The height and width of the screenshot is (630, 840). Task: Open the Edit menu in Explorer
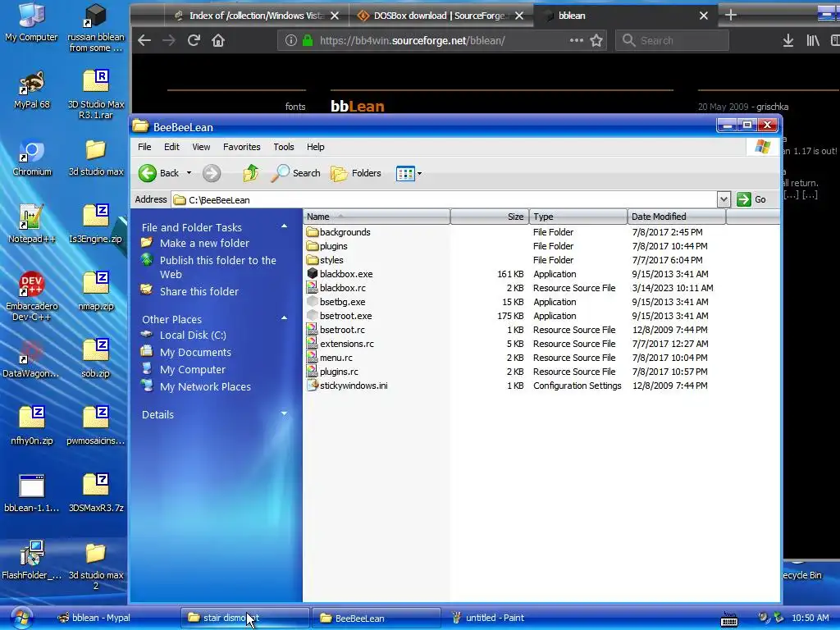click(171, 147)
